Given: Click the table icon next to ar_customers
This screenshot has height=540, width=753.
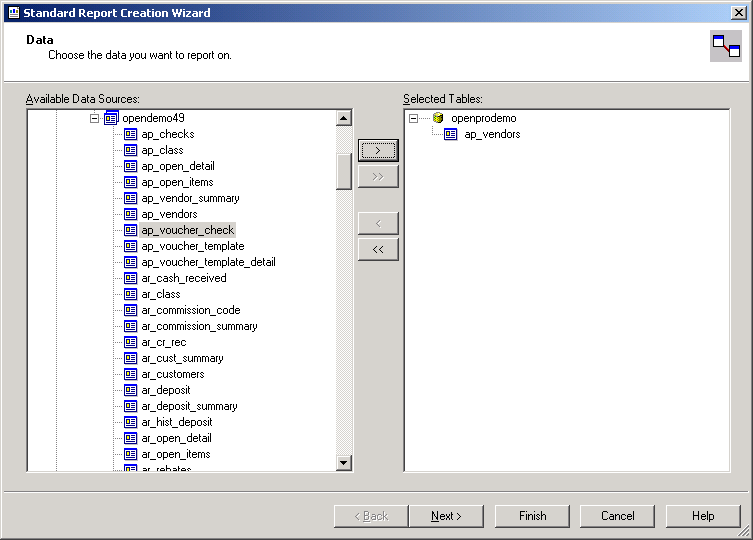Looking at the screenshot, I should point(130,374).
